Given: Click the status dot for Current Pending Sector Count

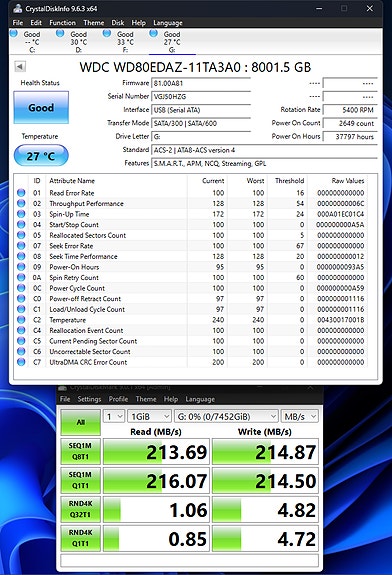Looking at the screenshot, I should (21, 341).
